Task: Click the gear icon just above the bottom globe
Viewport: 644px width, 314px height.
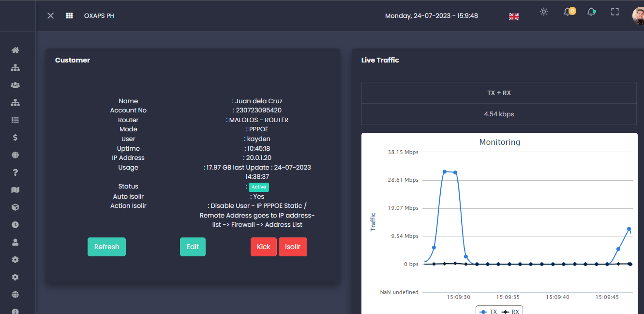Action: pos(15,277)
